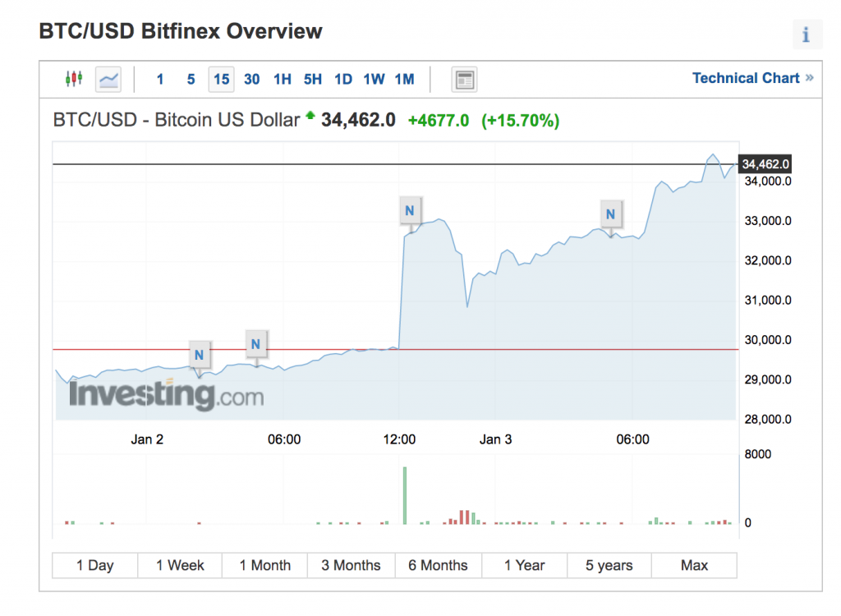Image resolution: width=841 pixels, height=616 pixels.
Task: Select the 15 minute interval
Action: (222, 80)
